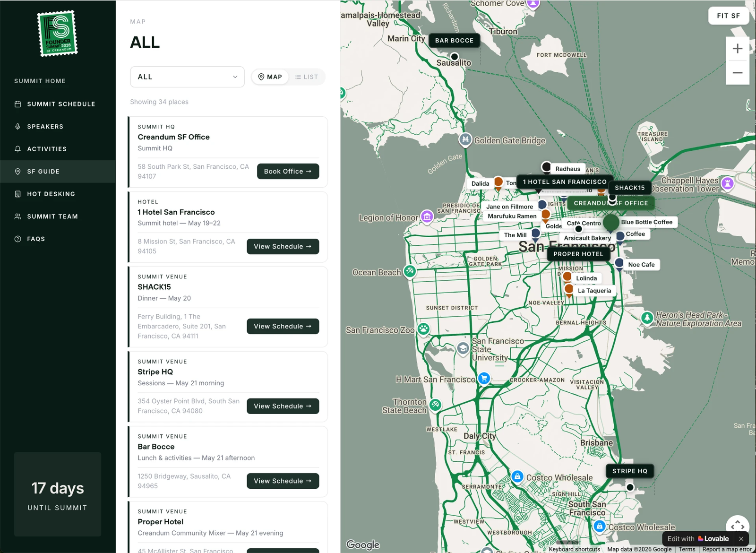Click the Blue Bottle Coffee label

tap(647, 222)
